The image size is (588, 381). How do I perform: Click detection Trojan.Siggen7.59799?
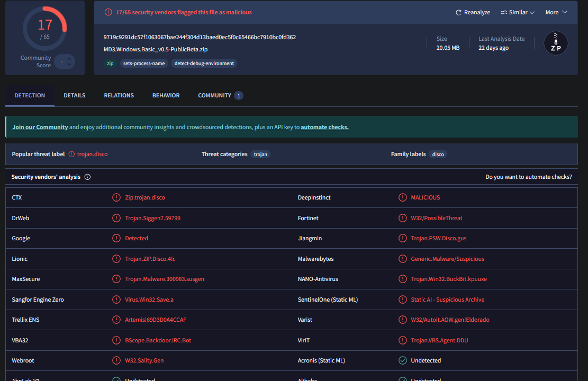tap(152, 218)
